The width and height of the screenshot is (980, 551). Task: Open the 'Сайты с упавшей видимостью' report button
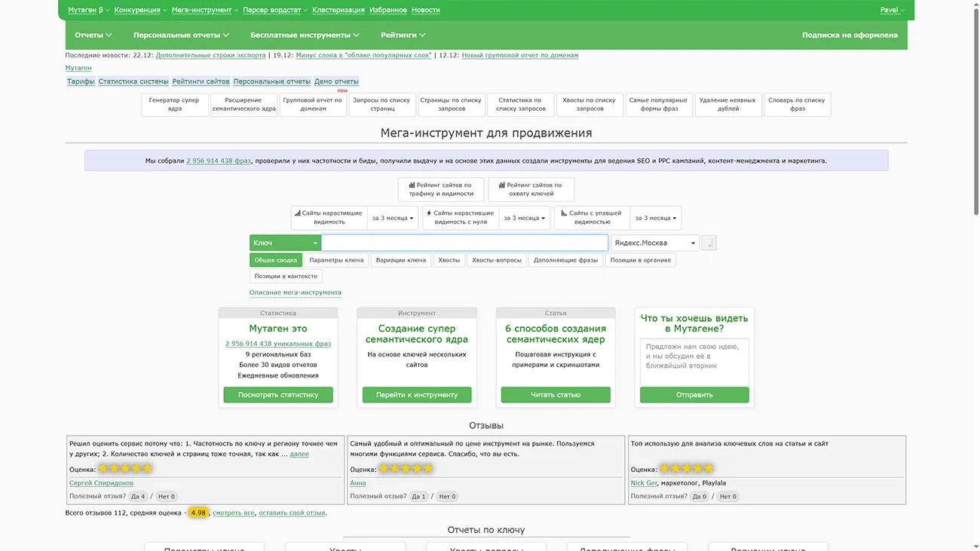(x=592, y=218)
